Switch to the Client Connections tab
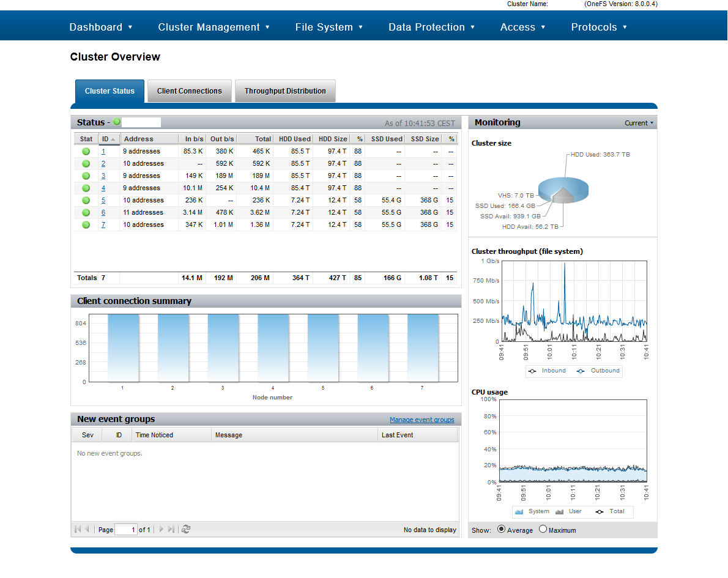 click(x=190, y=91)
